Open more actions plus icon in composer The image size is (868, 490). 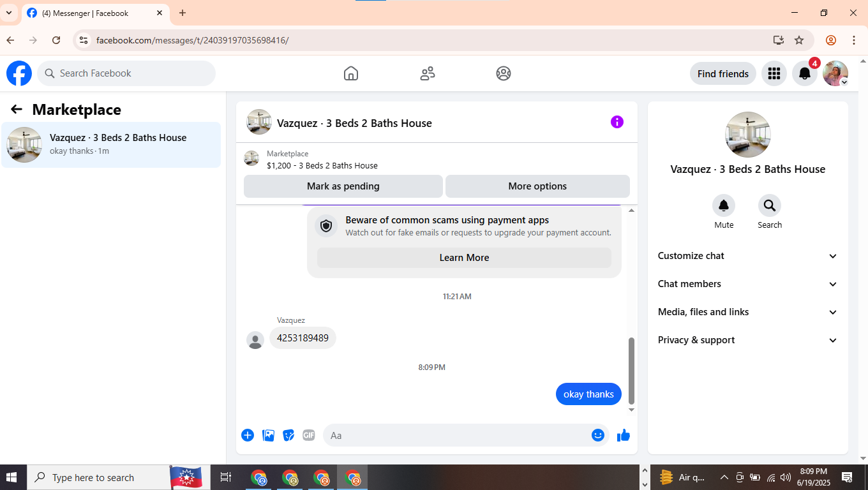click(248, 435)
